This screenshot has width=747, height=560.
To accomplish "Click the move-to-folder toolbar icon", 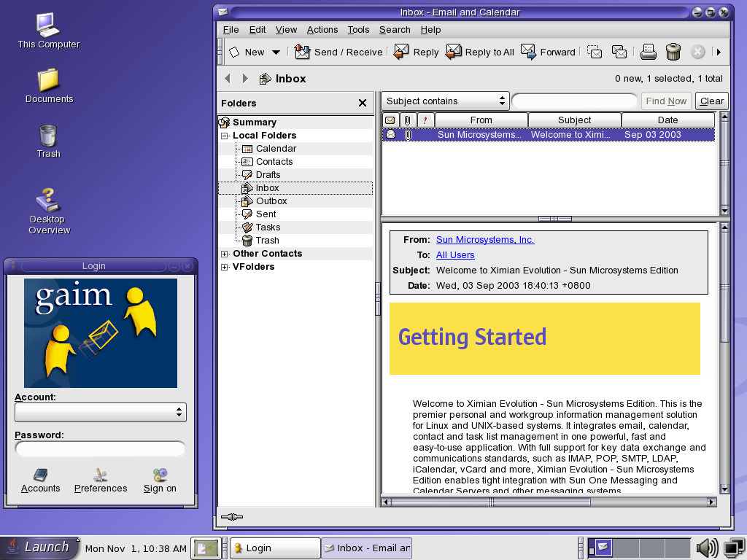I will pyautogui.click(x=595, y=52).
